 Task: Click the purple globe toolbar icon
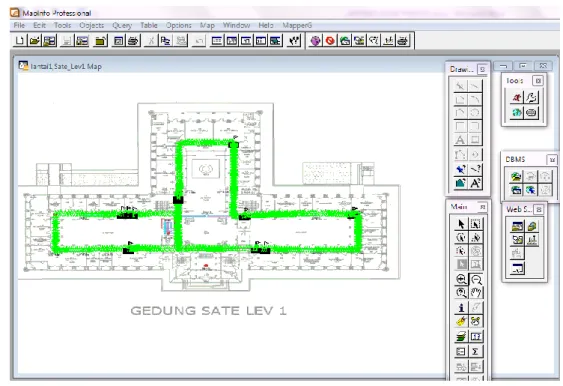click(316, 41)
